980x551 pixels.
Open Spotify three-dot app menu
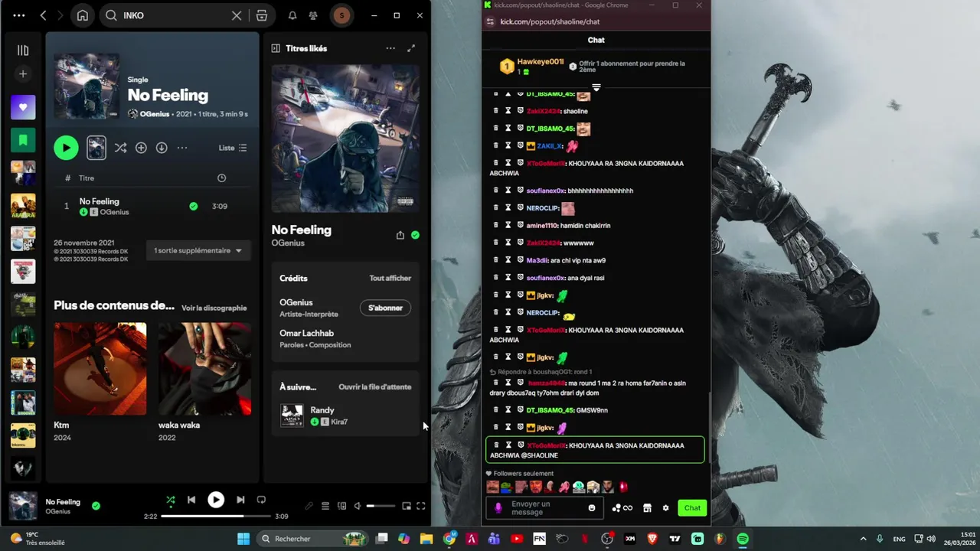point(19,15)
